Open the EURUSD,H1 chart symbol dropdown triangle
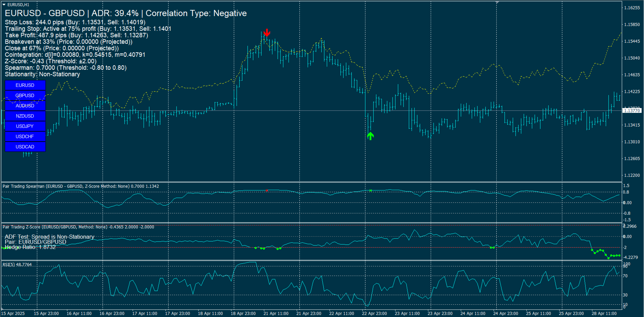Image resolution: width=644 pixels, height=317 pixels. pyautogui.click(x=3, y=5)
